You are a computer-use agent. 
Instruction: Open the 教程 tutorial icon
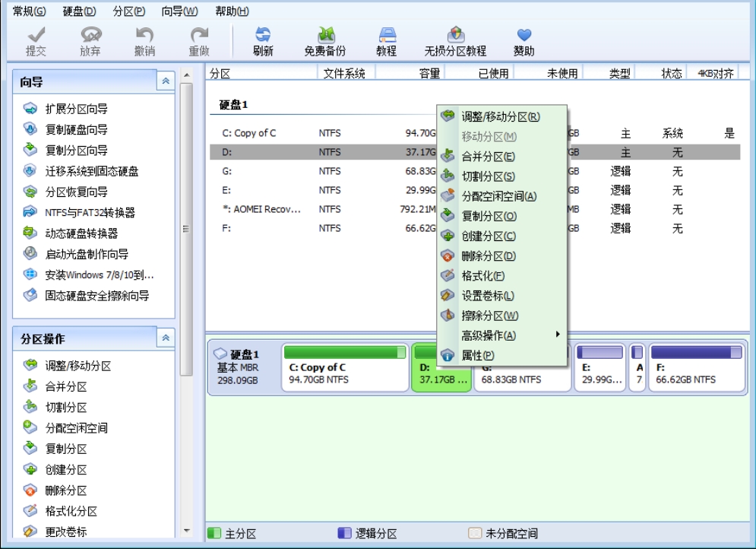click(x=387, y=42)
